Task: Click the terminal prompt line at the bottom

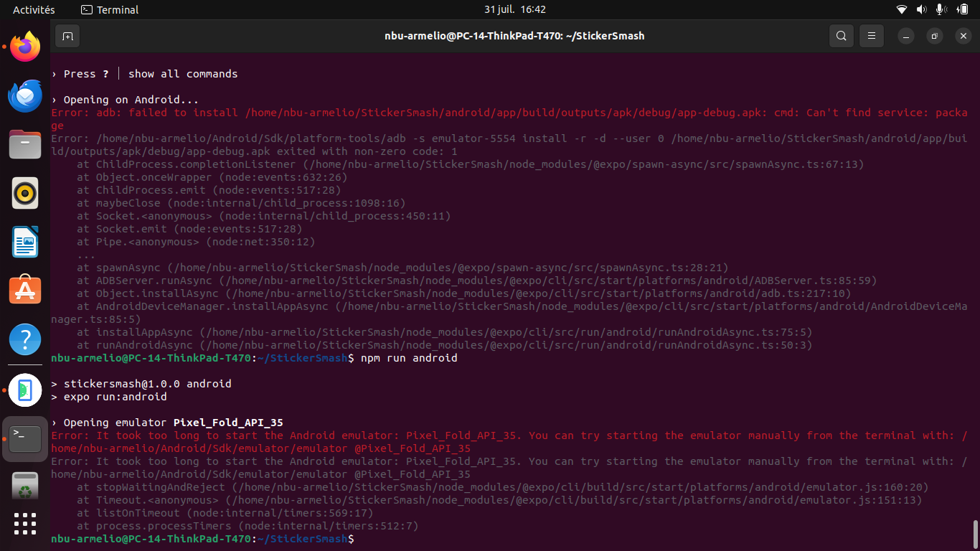Action: [202, 539]
